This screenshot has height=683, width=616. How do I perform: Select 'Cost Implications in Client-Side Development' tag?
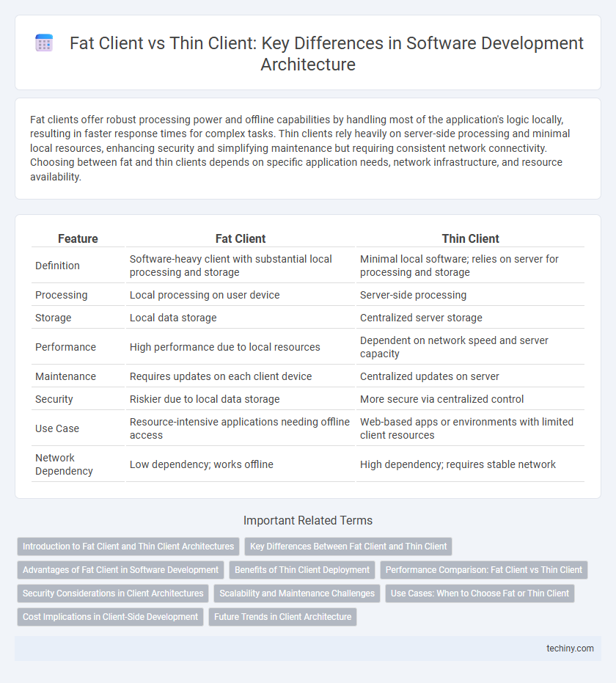pos(110,617)
